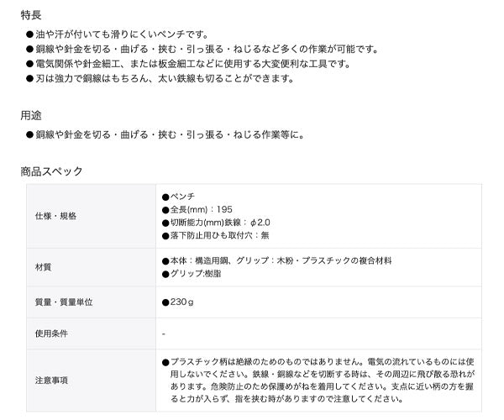The height and width of the screenshot is (420, 504).
Task: Select the 使用条件 row label
Action: (x=52, y=333)
